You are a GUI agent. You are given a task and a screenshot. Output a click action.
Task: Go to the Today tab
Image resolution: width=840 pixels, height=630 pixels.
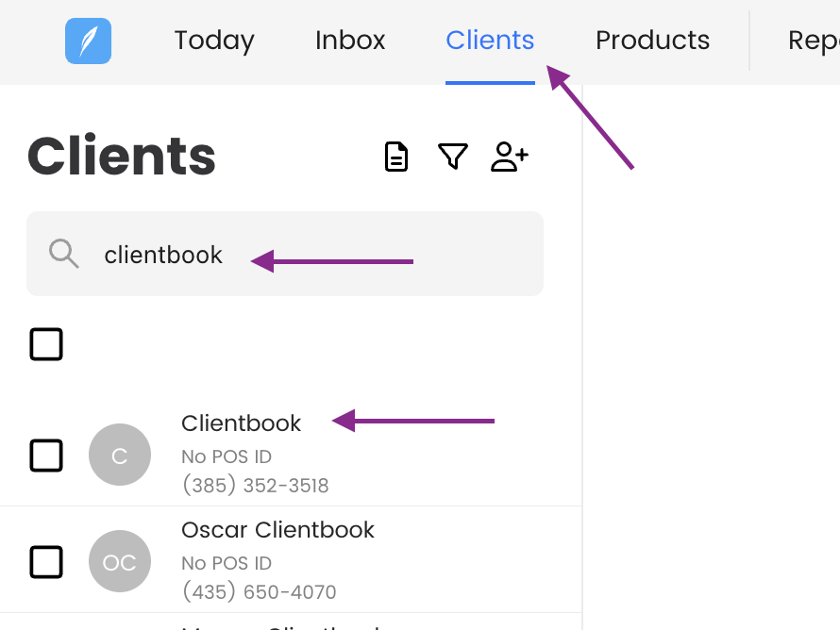coord(214,41)
